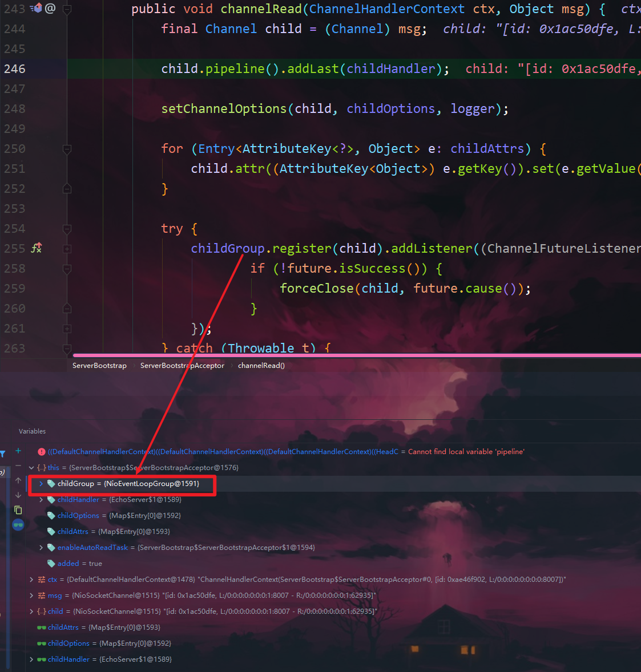Open the ServerBootstrapAcceptor breadcrumb
The image size is (641, 672).
182,366
